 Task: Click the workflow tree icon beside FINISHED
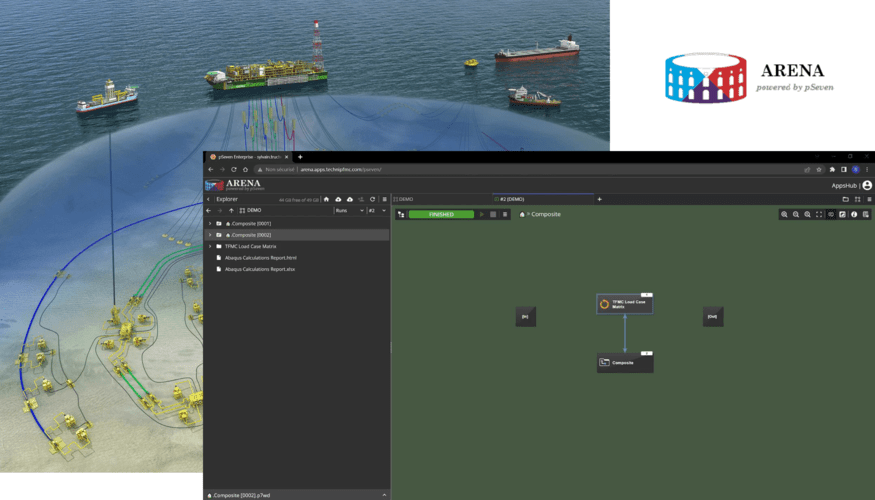coord(401,214)
